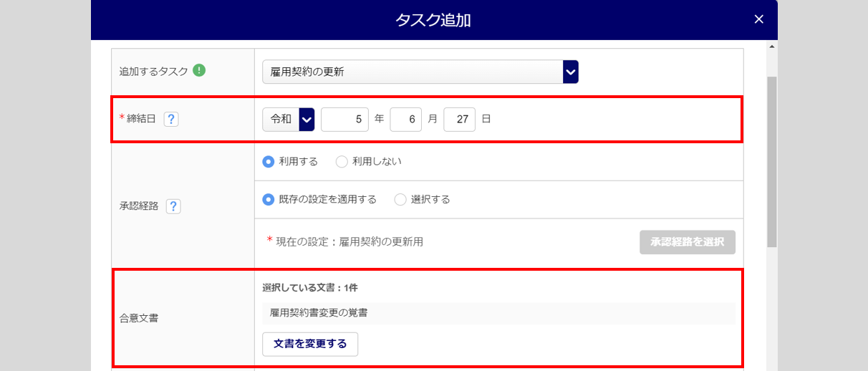868x371 pixels.
Task: Select the 利用する radio button
Action: coord(269,162)
